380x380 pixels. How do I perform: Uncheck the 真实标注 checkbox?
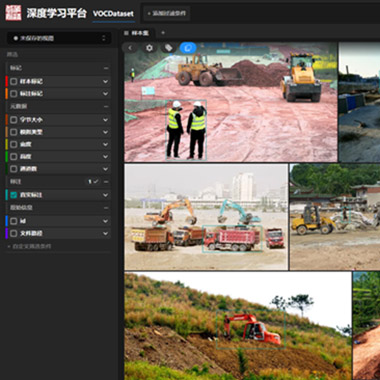tap(13, 195)
